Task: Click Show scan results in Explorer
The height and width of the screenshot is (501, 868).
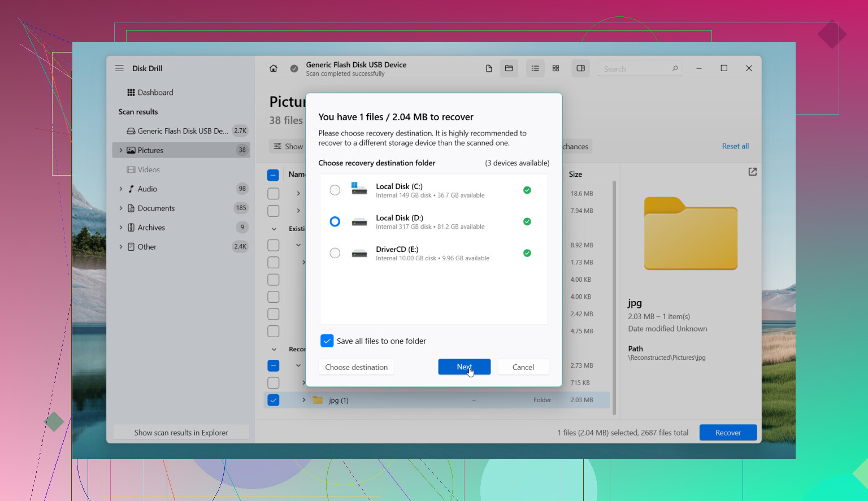Action: pyautogui.click(x=181, y=433)
